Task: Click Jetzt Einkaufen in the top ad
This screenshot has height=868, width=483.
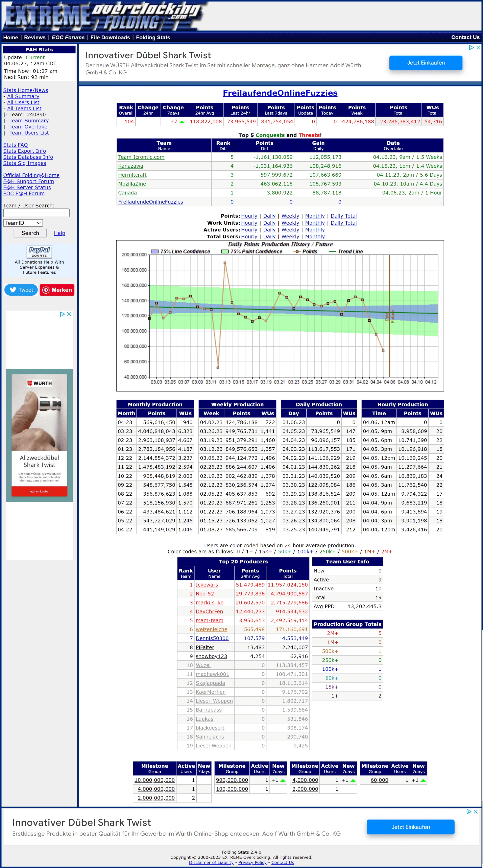Action: (426, 63)
